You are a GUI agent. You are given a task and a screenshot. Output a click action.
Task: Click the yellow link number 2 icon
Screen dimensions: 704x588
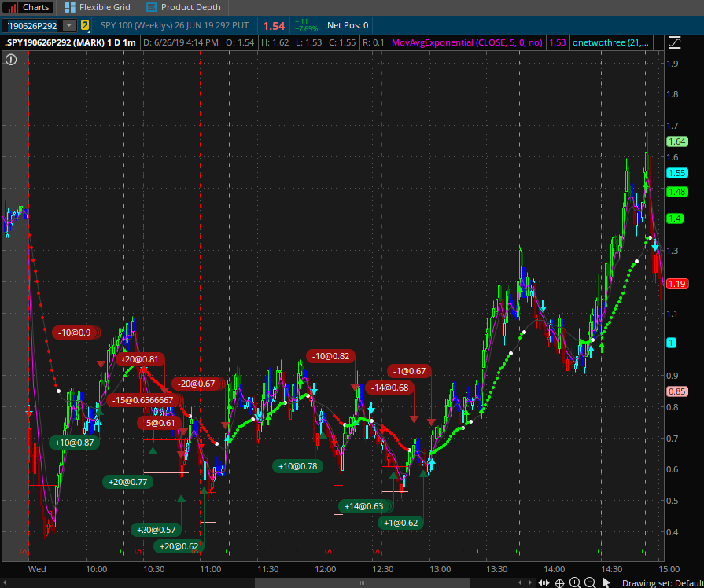[x=85, y=25]
